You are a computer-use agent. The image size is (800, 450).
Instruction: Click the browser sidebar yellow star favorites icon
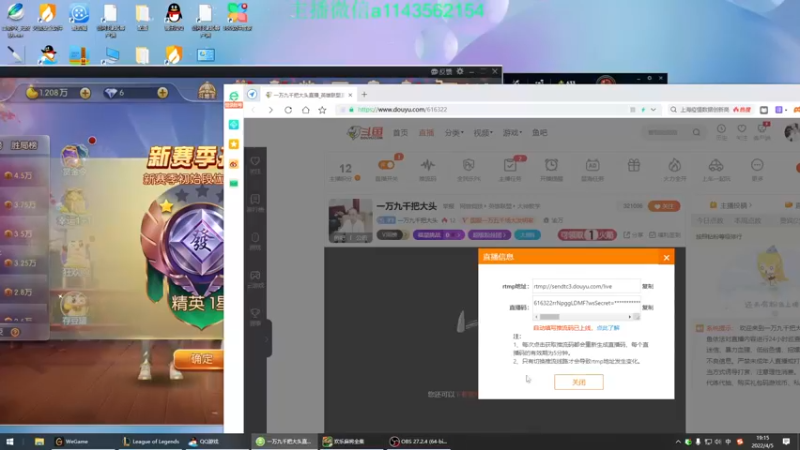point(234,144)
